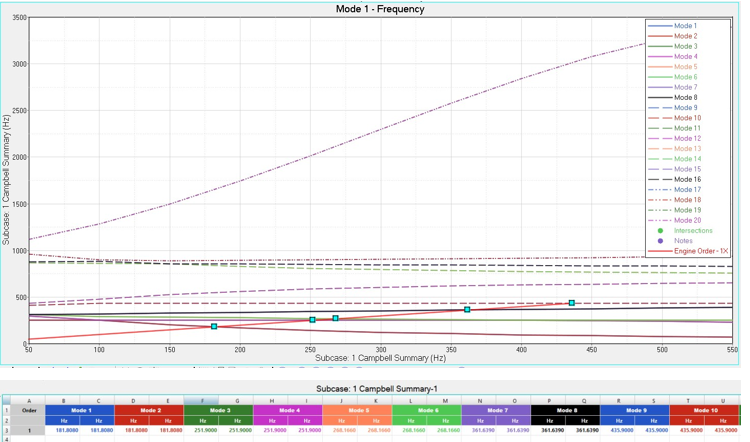Toggle Mode 1 curve in the legend
Image resolution: width=750 pixels, height=442 pixels.
coord(685,26)
